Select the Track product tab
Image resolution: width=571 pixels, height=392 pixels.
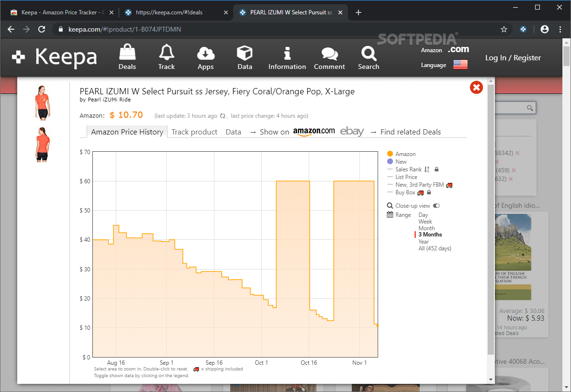[194, 132]
